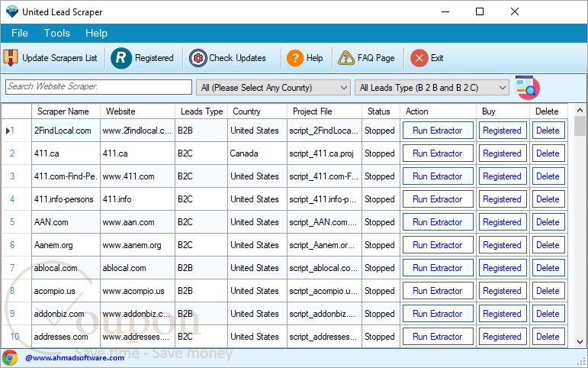
Task: Delete the 411.com-Find-Pe scraper row
Action: [548, 176]
